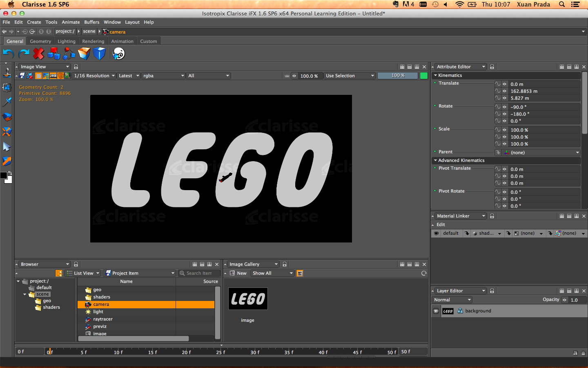
Task: Open the Create menu
Action: [x=34, y=22]
